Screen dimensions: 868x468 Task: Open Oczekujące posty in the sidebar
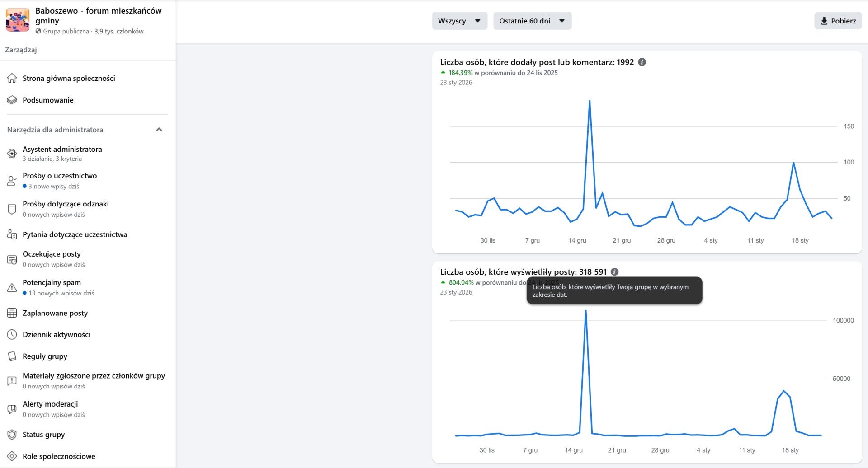pyautogui.click(x=52, y=254)
